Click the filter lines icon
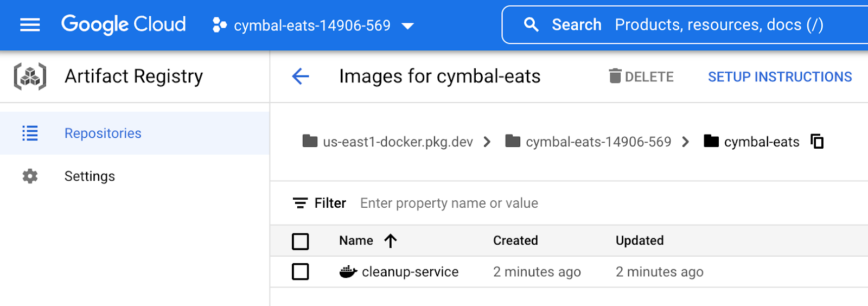 point(300,203)
